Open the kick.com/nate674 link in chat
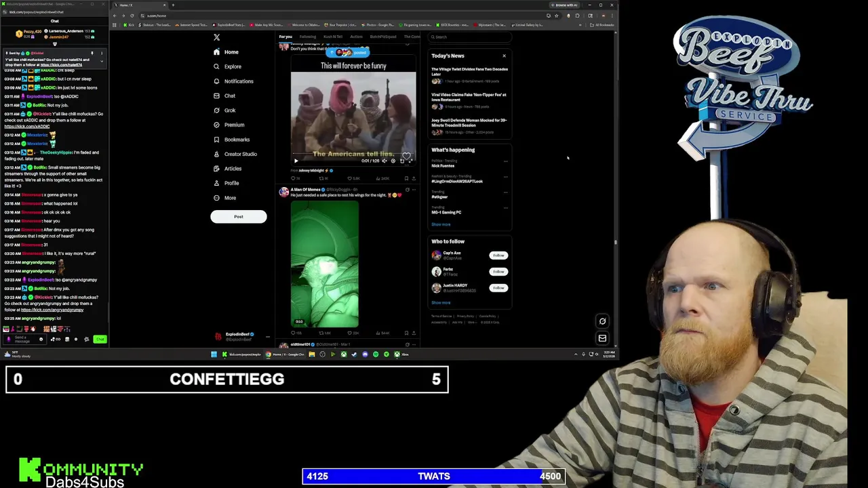Image resolution: width=868 pixels, height=488 pixels. (61, 65)
